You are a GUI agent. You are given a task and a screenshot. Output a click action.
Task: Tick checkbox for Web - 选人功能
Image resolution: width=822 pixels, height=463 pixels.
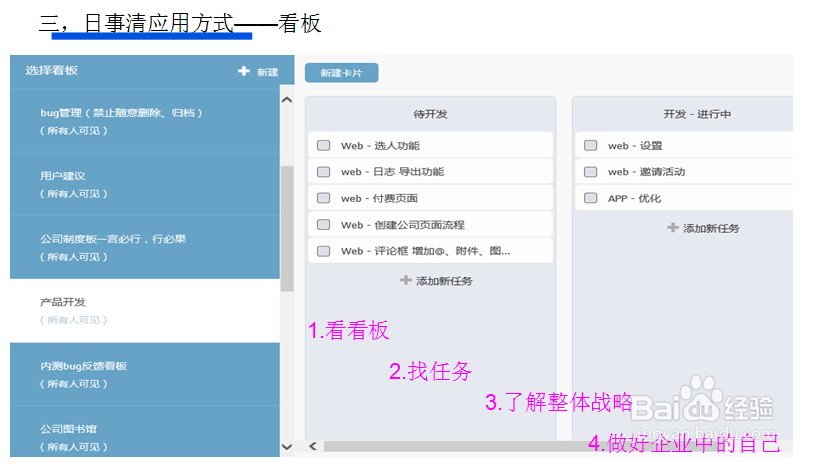coord(323,145)
